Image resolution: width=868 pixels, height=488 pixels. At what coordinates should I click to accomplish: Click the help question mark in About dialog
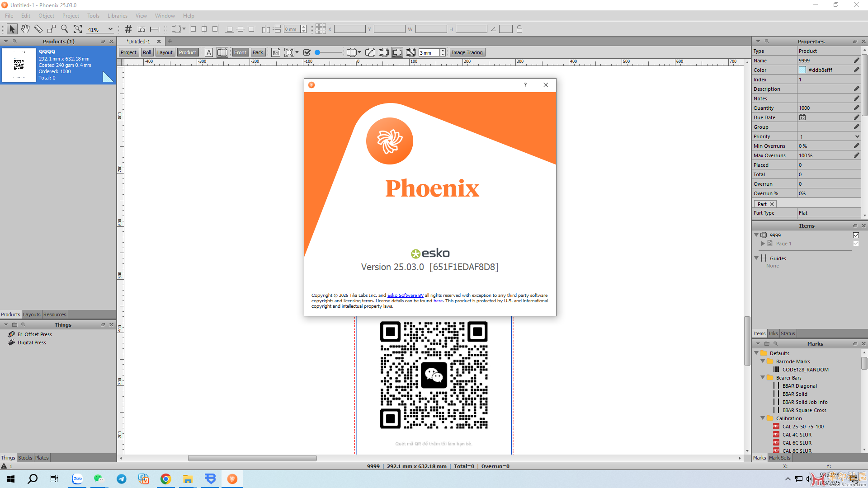point(525,85)
